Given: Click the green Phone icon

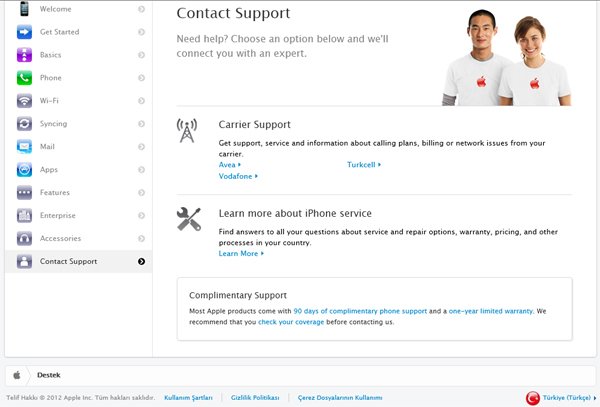Looking at the screenshot, I should tap(24, 78).
